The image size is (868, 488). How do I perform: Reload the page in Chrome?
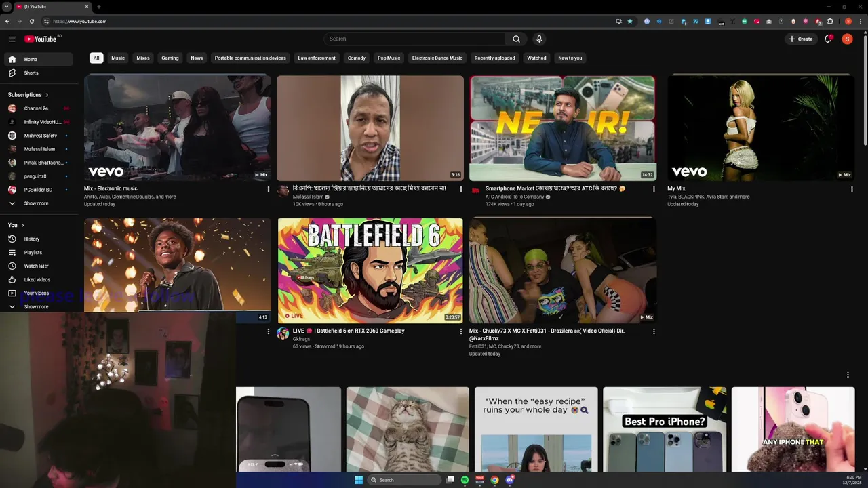click(x=31, y=21)
